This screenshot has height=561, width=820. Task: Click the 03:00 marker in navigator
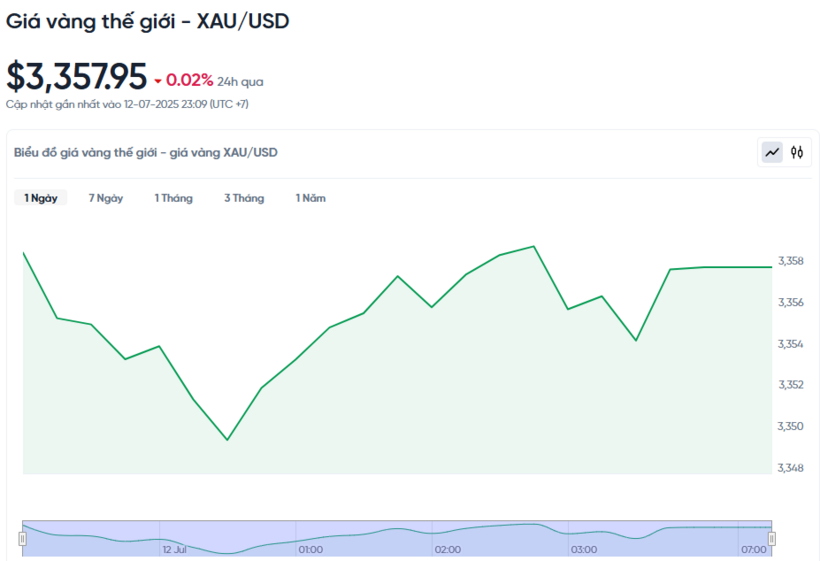584,549
